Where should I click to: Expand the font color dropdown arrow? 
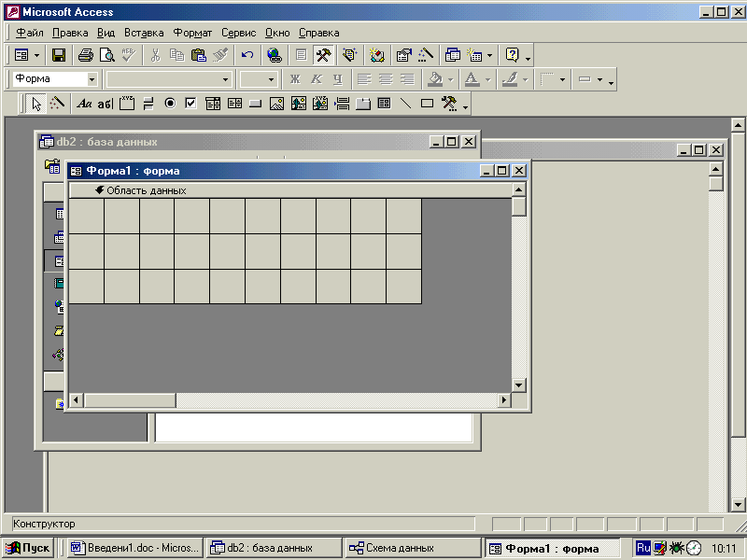487,79
